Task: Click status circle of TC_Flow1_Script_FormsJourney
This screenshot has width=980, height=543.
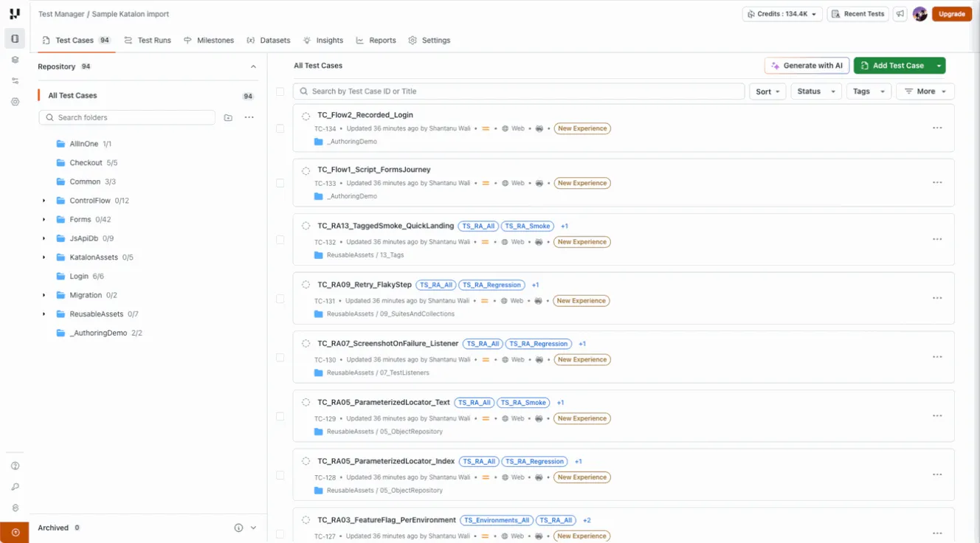Action: click(x=306, y=170)
